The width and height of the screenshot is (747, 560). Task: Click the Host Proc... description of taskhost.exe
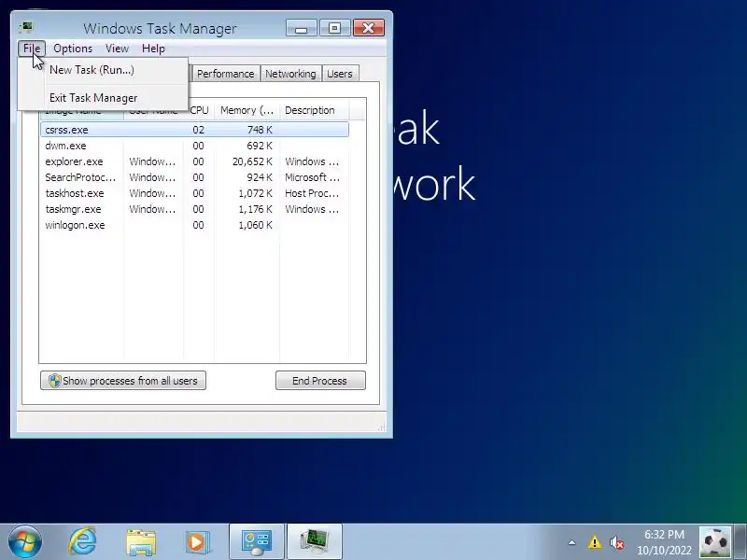pyautogui.click(x=312, y=193)
